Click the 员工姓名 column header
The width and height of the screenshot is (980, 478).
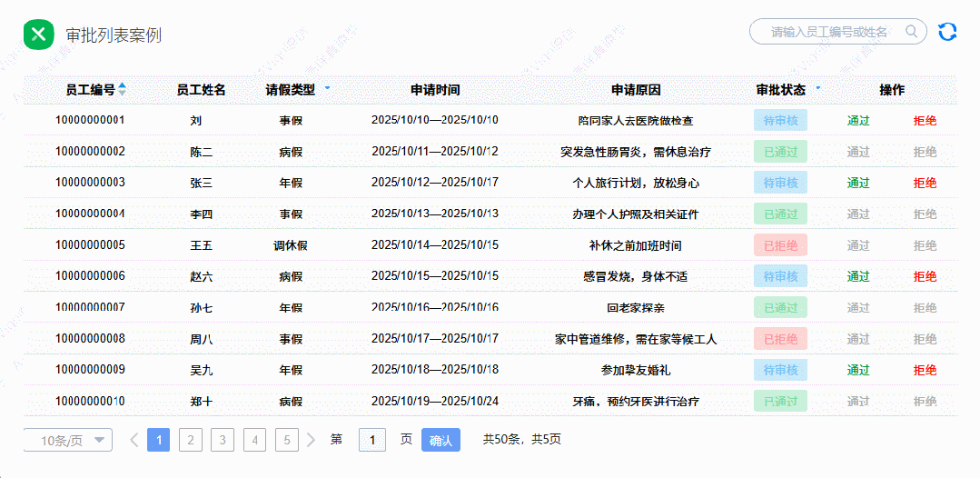tap(202, 90)
